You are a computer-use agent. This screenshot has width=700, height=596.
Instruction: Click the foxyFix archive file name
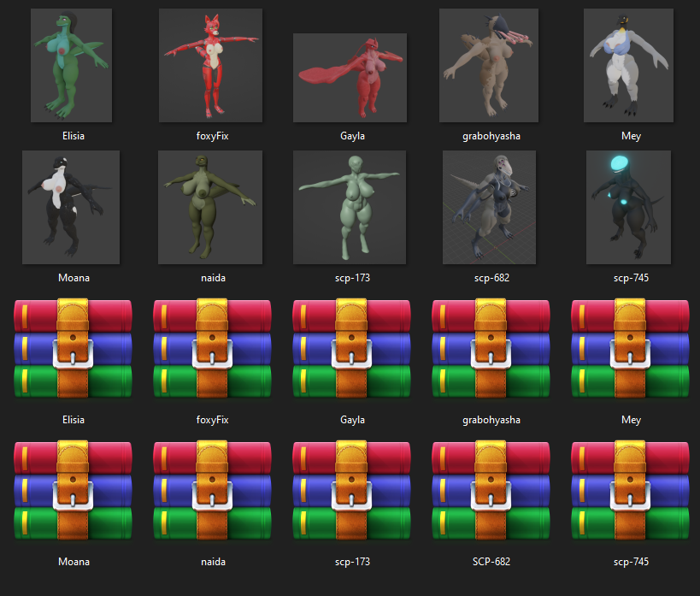pyautogui.click(x=213, y=420)
